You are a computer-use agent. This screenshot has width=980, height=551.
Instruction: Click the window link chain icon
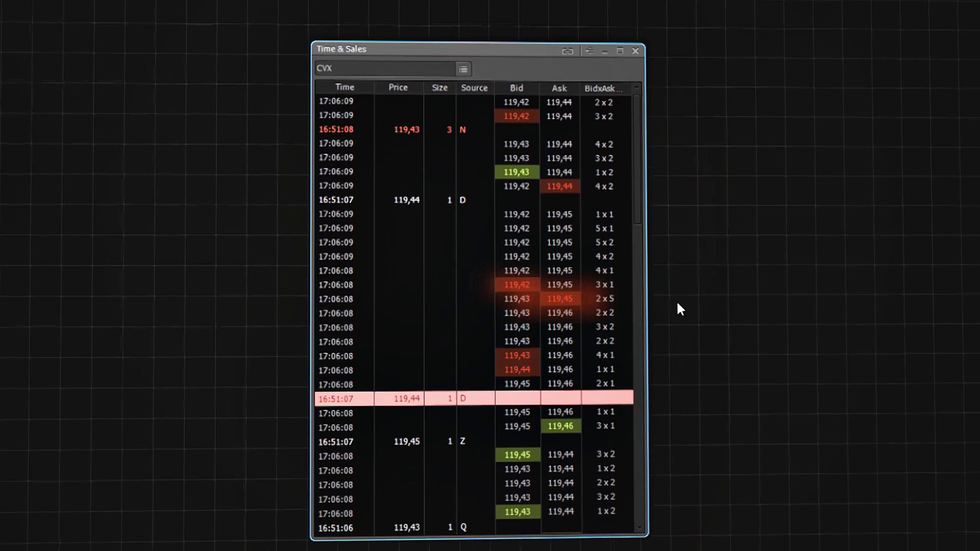pyautogui.click(x=567, y=51)
